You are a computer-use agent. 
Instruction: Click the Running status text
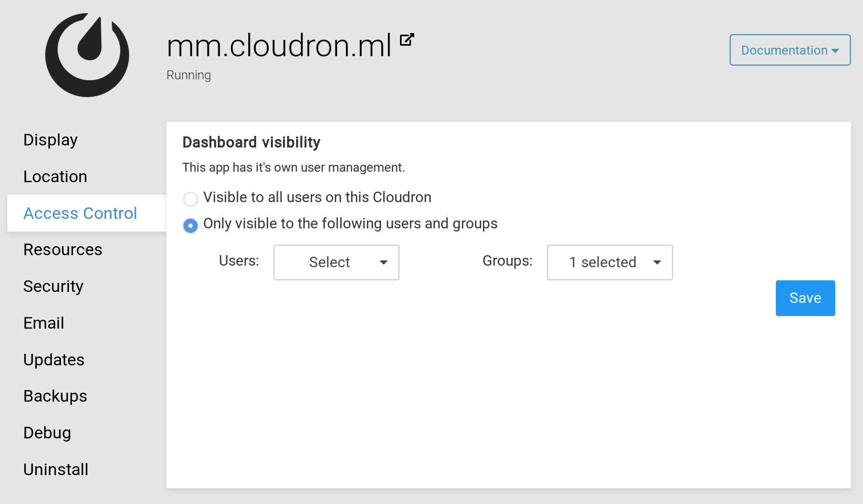[188, 75]
